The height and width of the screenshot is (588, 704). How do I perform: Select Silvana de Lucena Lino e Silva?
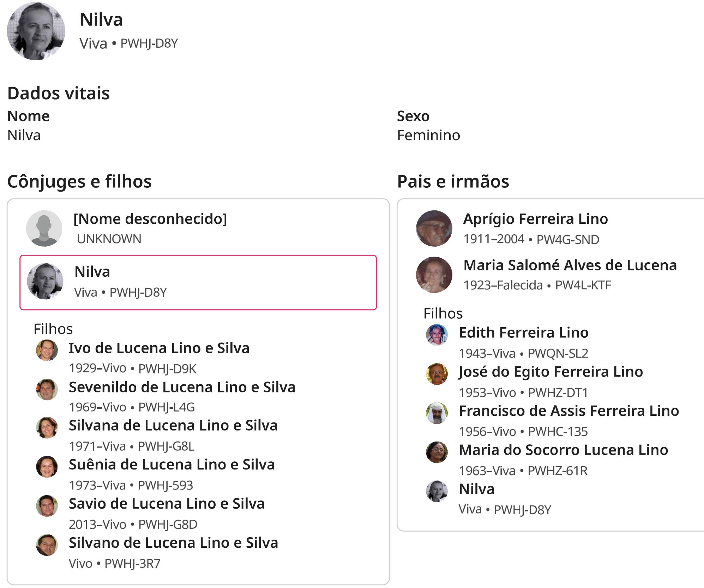[x=173, y=426]
